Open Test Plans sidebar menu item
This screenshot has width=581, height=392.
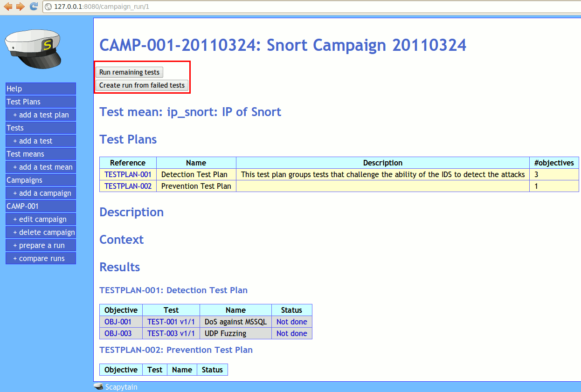pyautogui.click(x=41, y=102)
